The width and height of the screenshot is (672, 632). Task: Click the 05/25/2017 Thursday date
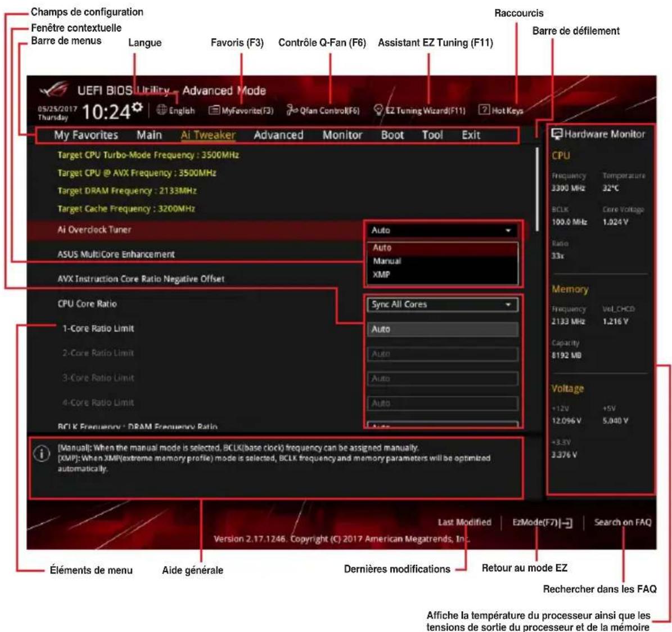click(57, 113)
